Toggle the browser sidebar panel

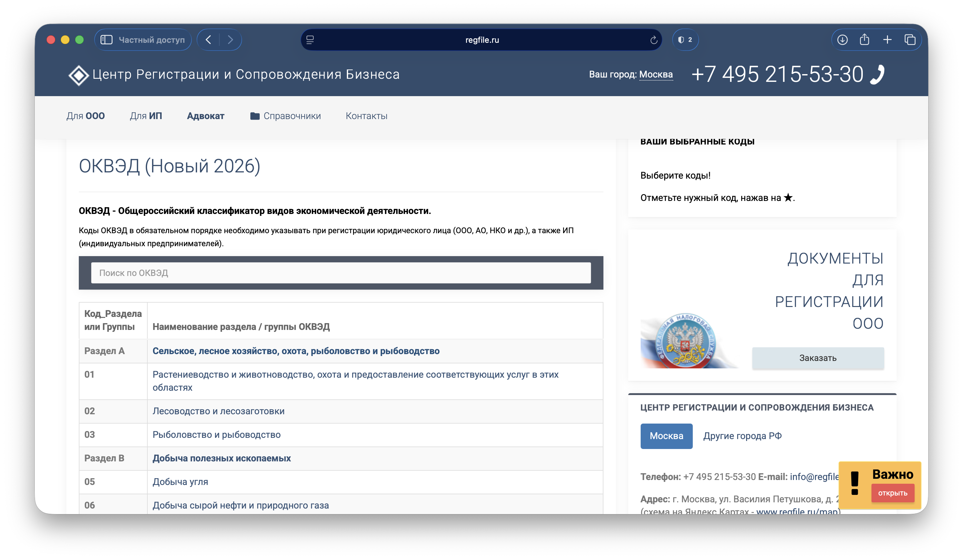pos(107,39)
